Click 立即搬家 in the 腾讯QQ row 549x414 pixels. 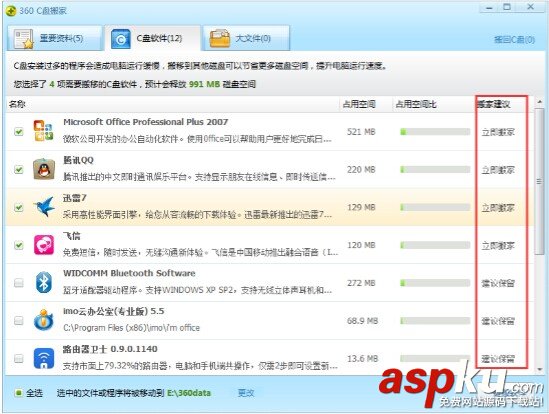coord(498,170)
